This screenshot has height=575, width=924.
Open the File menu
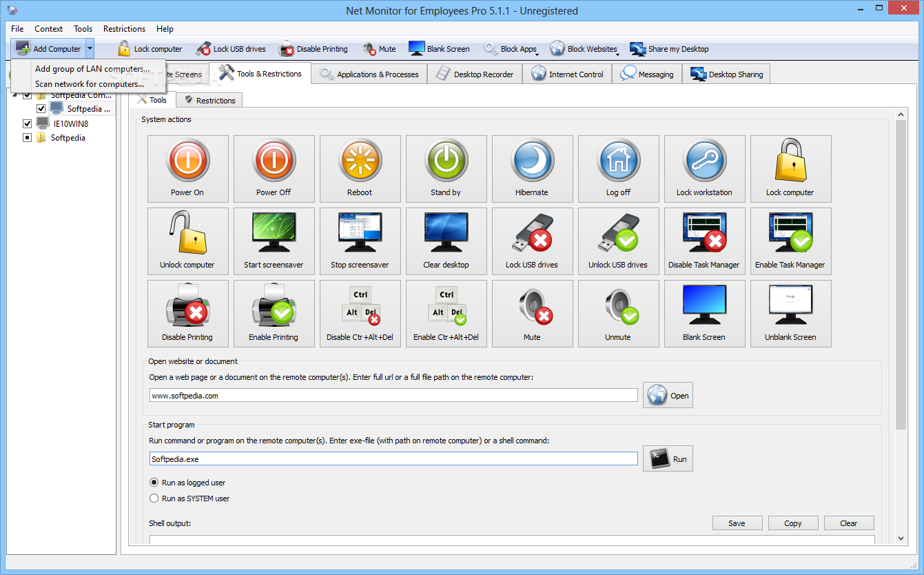[x=17, y=29]
